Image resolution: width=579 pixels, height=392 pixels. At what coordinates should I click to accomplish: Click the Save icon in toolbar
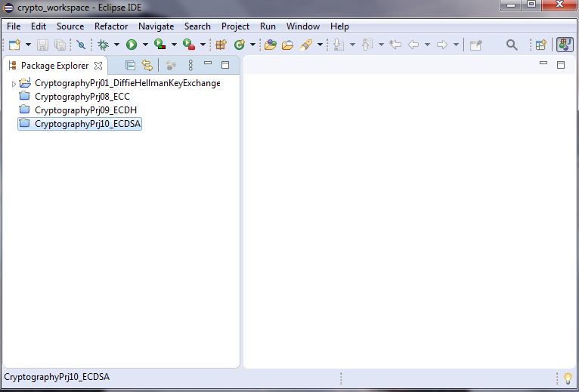pyautogui.click(x=42, y=45)
